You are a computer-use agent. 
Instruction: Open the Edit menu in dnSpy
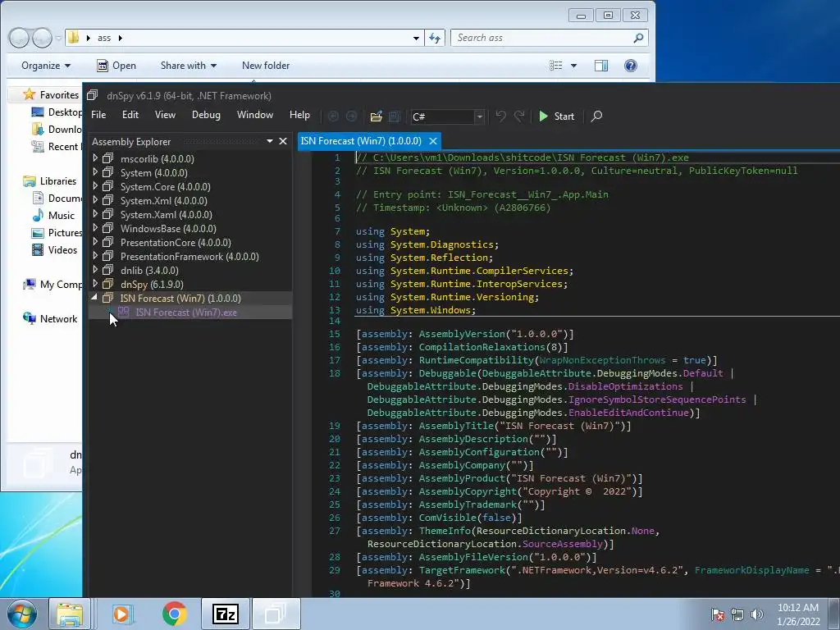tap(130, 115)
